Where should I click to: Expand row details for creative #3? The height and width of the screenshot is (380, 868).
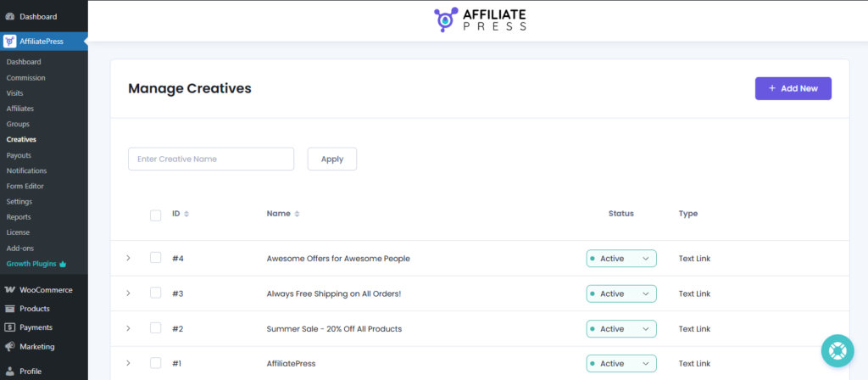[x=128, y=293]
